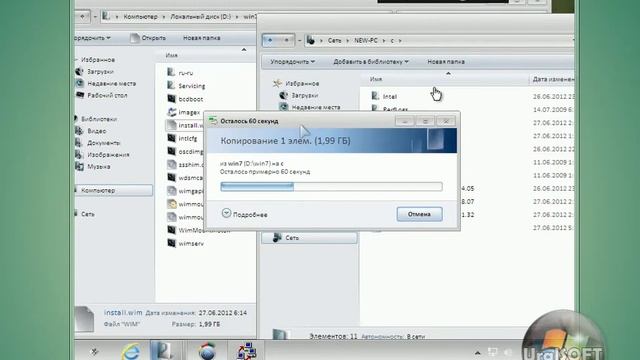Open Загрузки in network window sidebar
The image size is (640, 360).
[x=299, y=95]
